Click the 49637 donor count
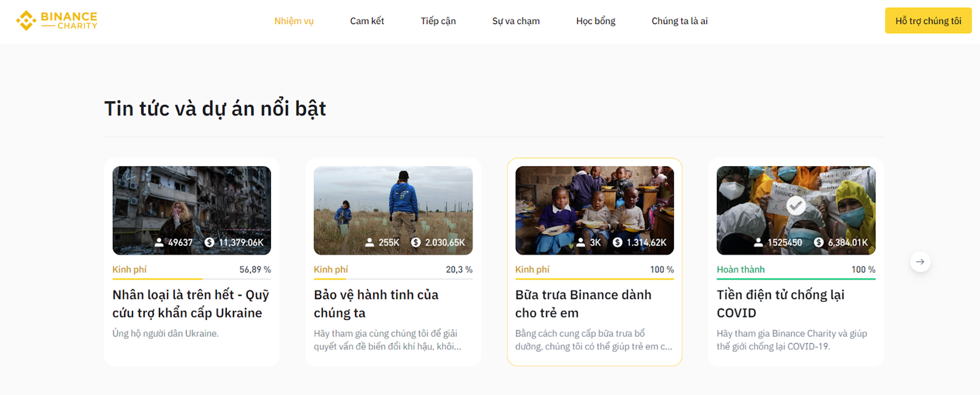 coord(180,243)
